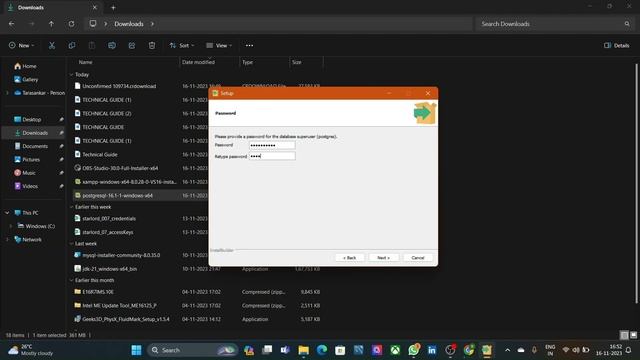
Task: Open Desktop in the navigation pane
Action: (31, 120)
